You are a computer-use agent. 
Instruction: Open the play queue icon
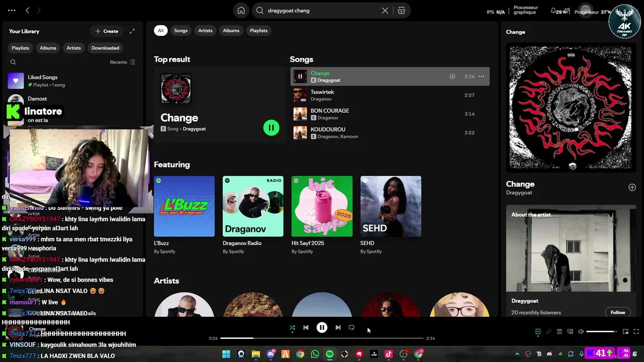click(559, 332)
